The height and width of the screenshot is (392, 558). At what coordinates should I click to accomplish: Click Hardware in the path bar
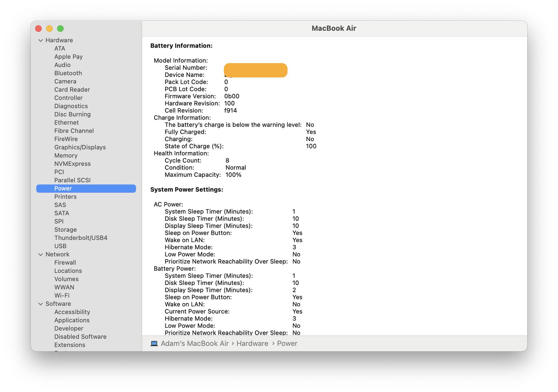[252, 343]
